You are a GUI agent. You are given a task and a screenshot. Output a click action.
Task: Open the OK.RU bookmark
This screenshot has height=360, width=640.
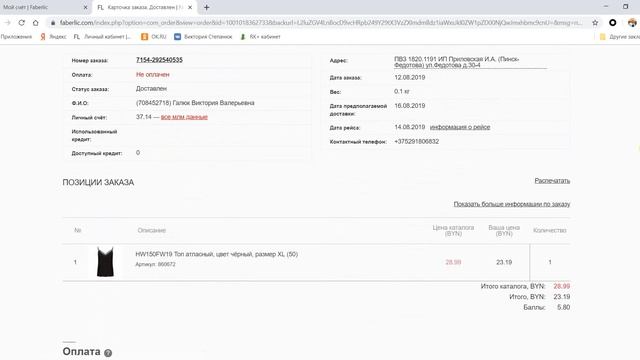coord(154,37)
